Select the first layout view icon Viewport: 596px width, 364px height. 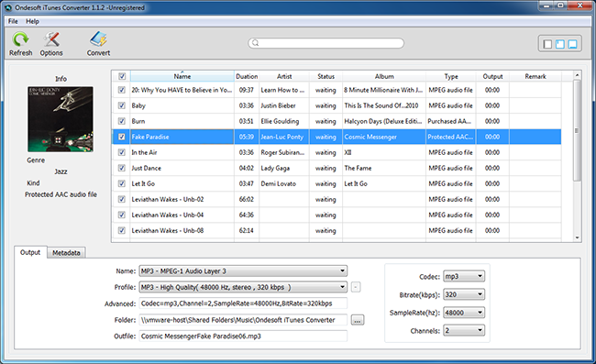click(547, 44)
